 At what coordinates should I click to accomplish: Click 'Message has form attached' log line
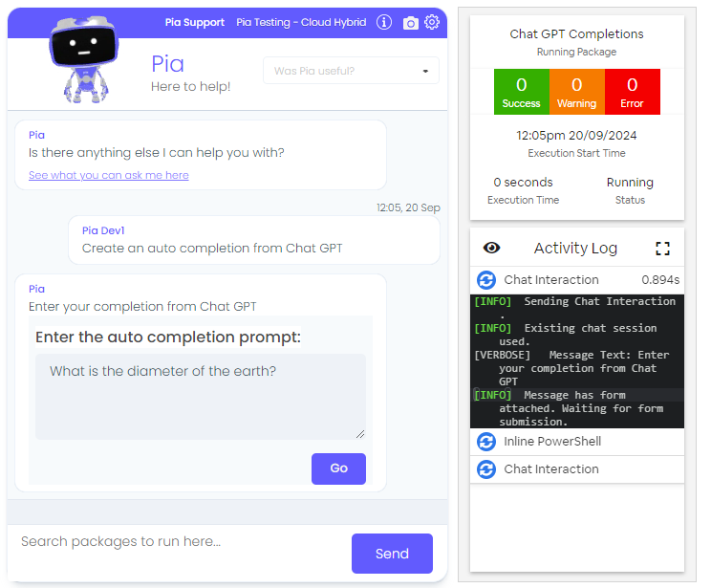pos(570,408)
